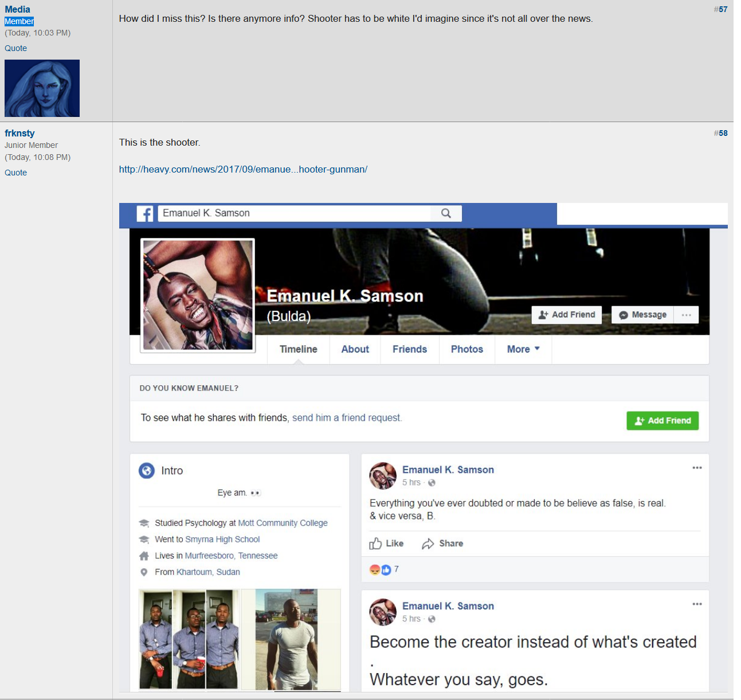Screen dimensions: 741x700
Task: Click public globe icon on second post
Action: 432,619
